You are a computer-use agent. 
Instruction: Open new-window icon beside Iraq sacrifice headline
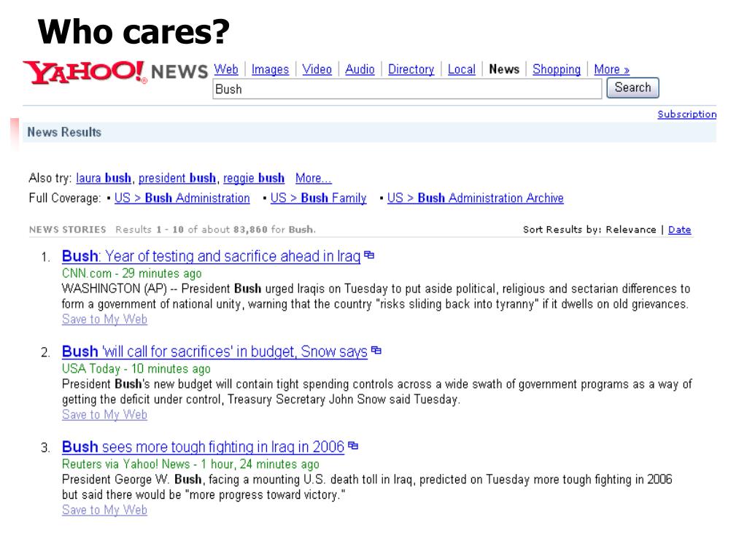pyautogui.click(x=369, y=255)
